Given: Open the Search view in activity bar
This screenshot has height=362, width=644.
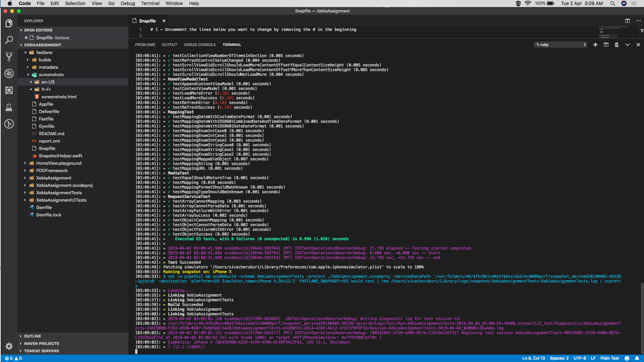Looking at the screenshot, I should click(9, 40).
